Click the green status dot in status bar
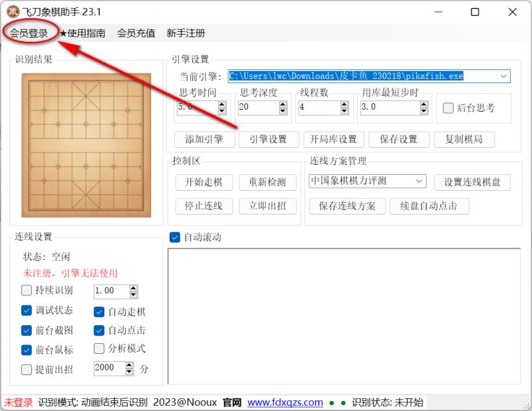 pyautogui.click(x=332, y=402)
